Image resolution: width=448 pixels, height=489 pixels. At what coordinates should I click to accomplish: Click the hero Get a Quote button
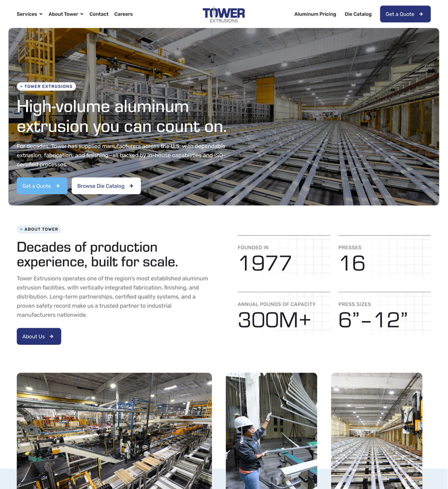click(x=42, y=186)
